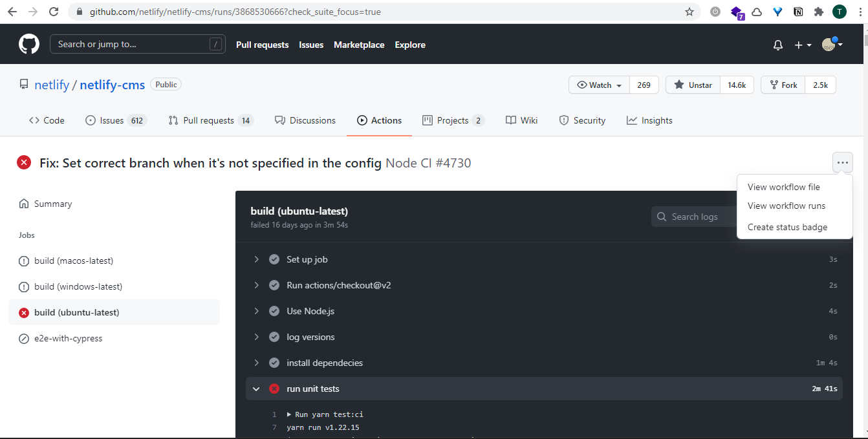Screen dimensions: 868x439
Task: Click the Search logs field
Action: click(695, 217)
